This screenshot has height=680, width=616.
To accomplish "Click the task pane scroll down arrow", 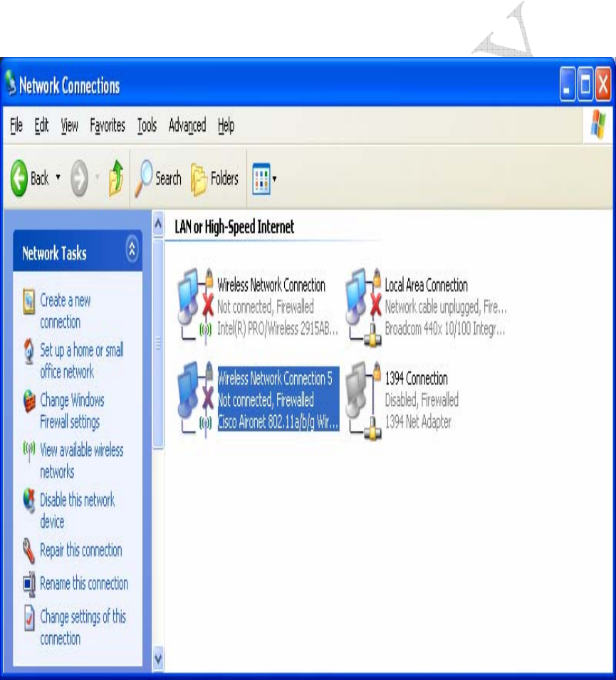I will [158, 659].
